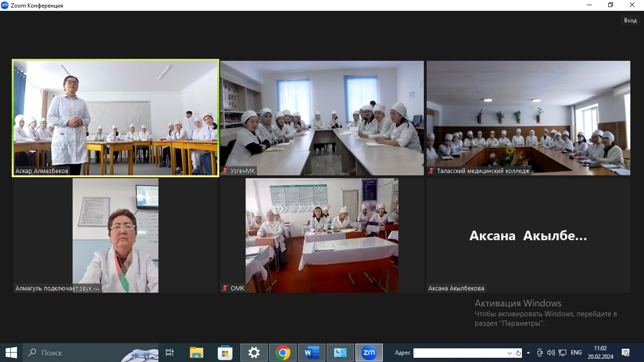Toggle ENG input language indicator

tap(576, 353)
